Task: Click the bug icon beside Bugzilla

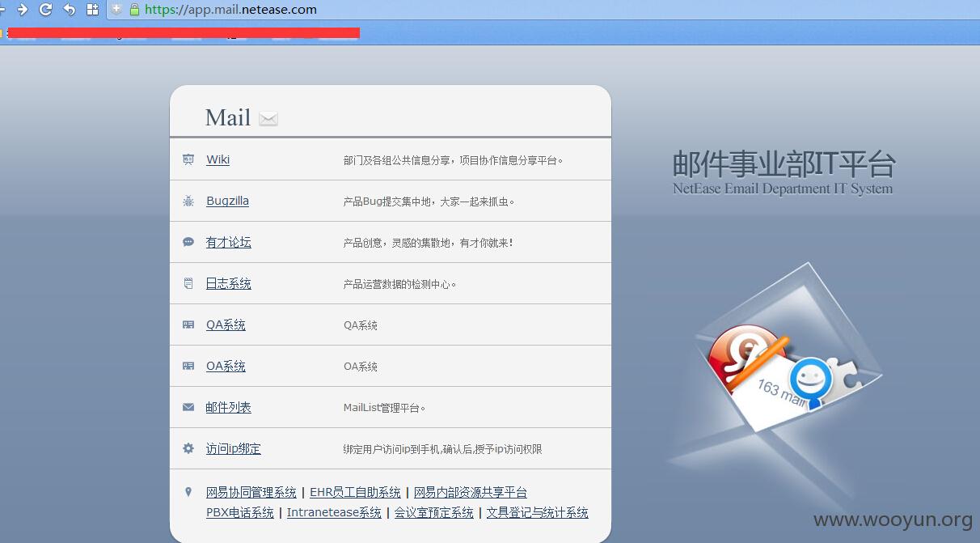Action: (x=188, y=201)
